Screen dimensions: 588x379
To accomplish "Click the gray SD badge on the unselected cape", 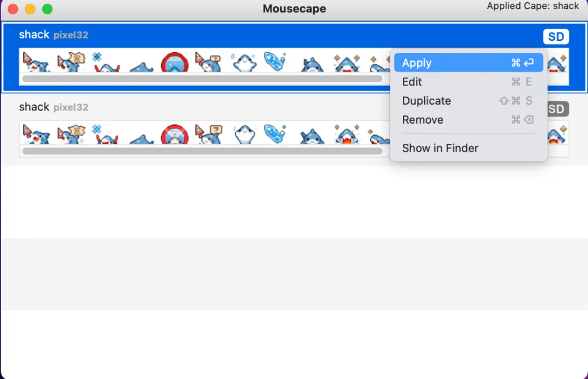I will click(x=558, y=109).
